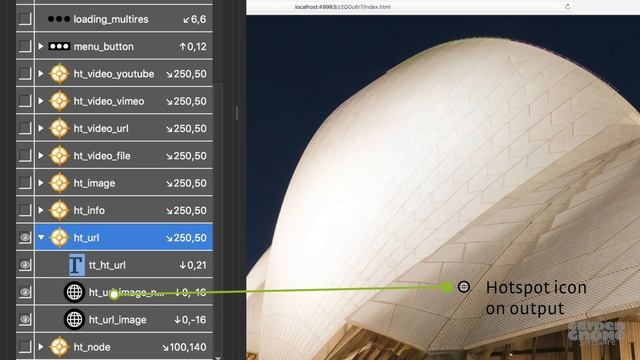
Task: Click the 6,6 position value of loading_multires
Action: (194, 19)
